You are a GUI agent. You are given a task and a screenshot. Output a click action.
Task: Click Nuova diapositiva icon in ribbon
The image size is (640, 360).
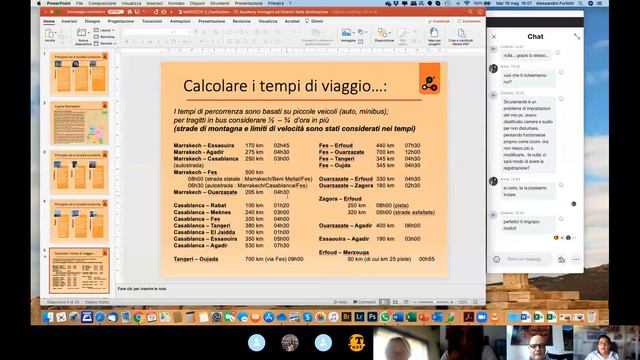[82, 34]
